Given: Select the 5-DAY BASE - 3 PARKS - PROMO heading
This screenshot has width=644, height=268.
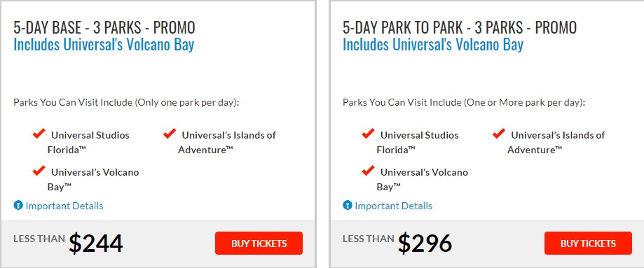Looking at the screenshot, I should click(x=104, y=27).
